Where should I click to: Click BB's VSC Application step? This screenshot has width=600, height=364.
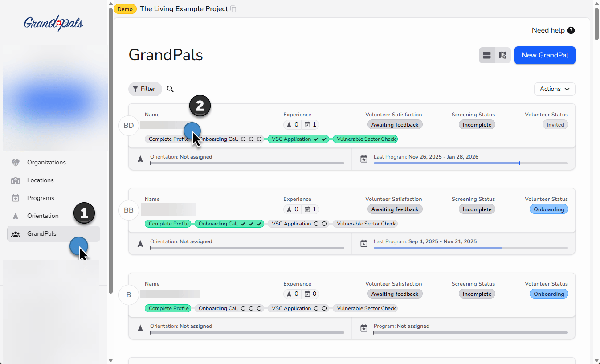coord(298,224)
